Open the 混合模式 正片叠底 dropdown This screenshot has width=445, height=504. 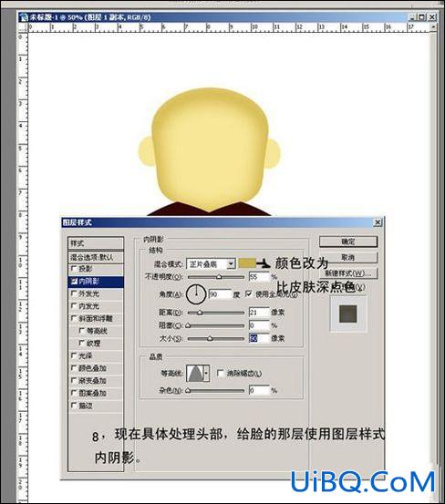click(211, 264)
